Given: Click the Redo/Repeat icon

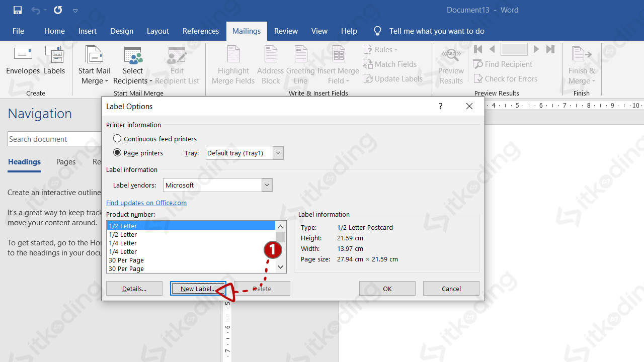Looking at the screenshot, I should [58, 10].
